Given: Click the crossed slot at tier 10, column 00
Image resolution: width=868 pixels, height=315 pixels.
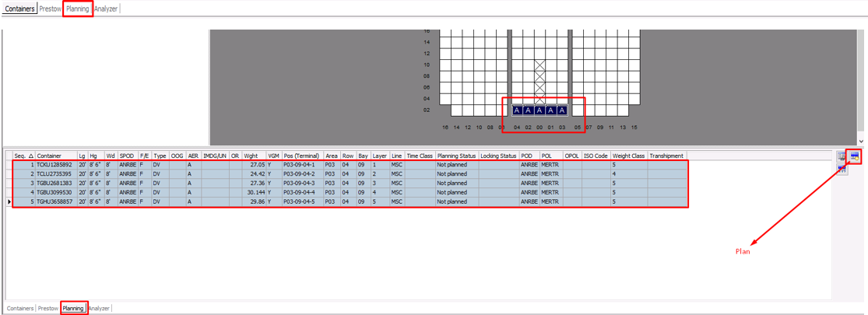Looking at the screenshot, I should (539, 65).
